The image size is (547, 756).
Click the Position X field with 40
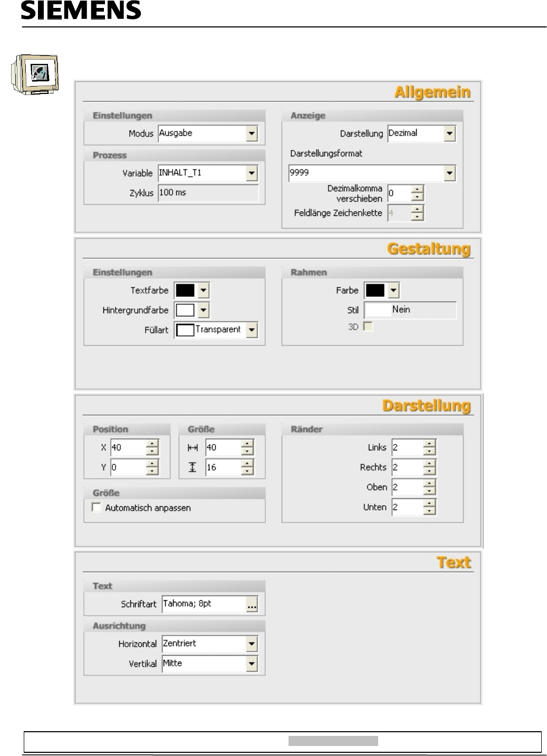(128, 448)
